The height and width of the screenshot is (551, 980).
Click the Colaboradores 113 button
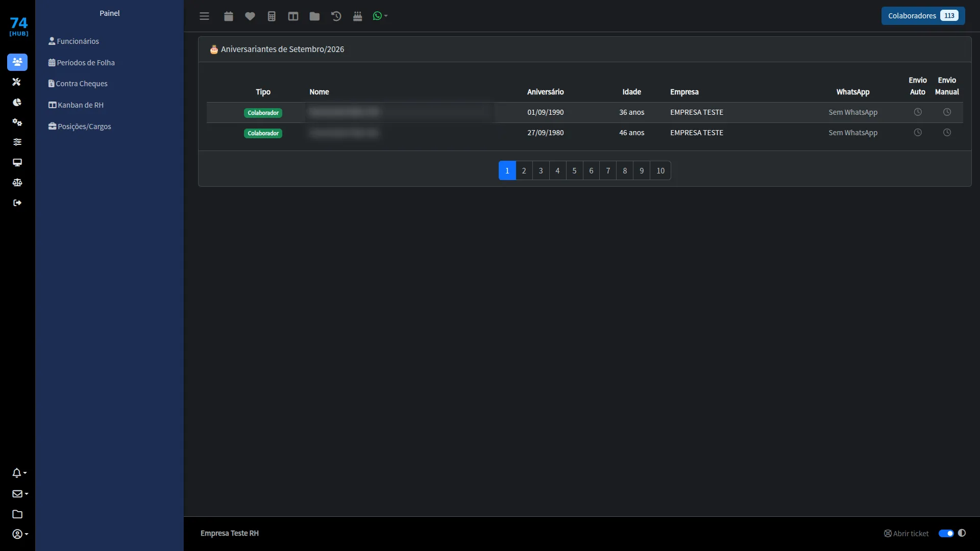923,16
